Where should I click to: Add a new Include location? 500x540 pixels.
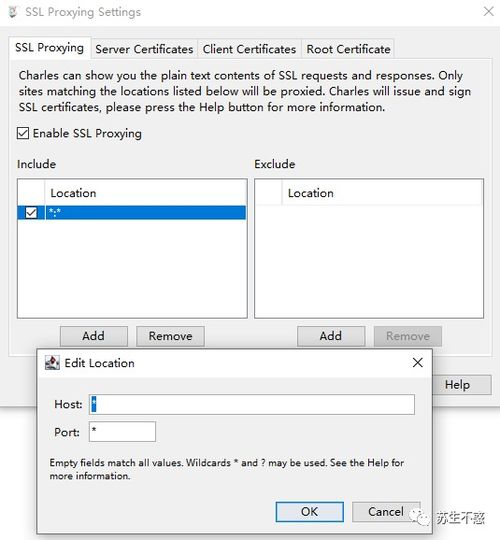[x=94, y=336]
